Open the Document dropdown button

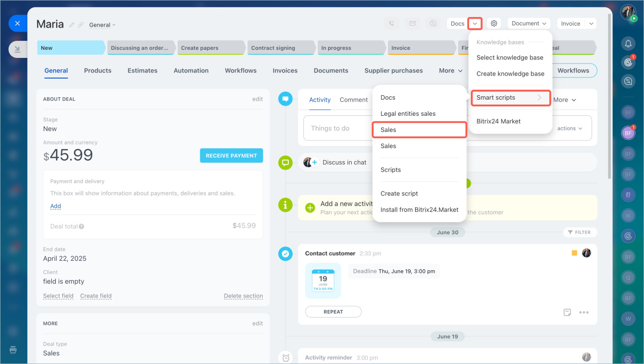(x=529, y=24)
